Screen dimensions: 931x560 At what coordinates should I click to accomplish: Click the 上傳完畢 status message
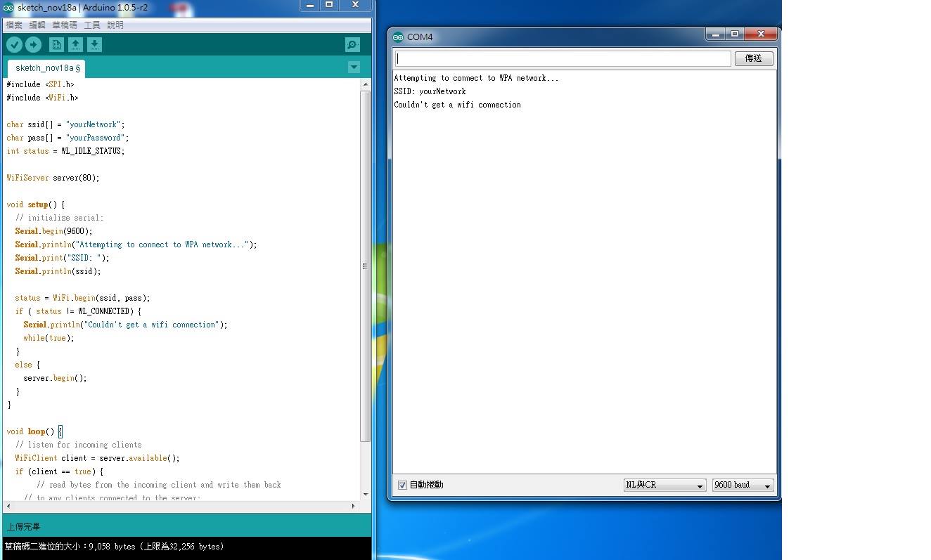(x=23, y=526)
